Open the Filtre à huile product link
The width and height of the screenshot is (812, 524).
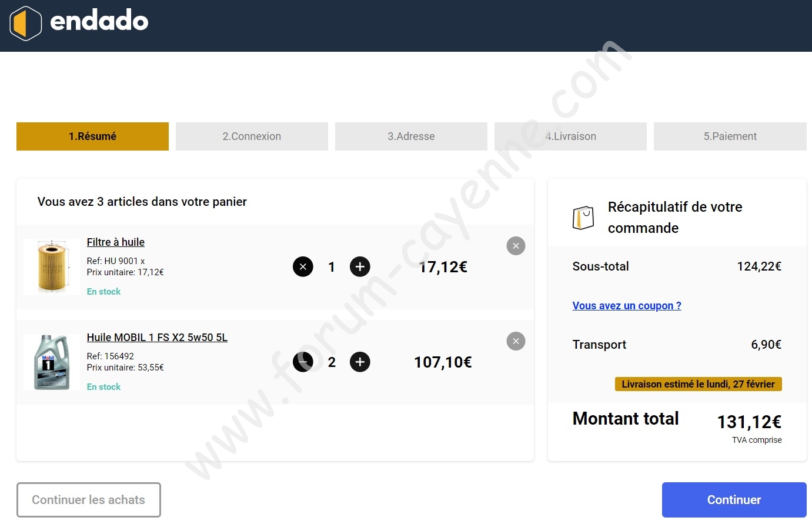116,242
